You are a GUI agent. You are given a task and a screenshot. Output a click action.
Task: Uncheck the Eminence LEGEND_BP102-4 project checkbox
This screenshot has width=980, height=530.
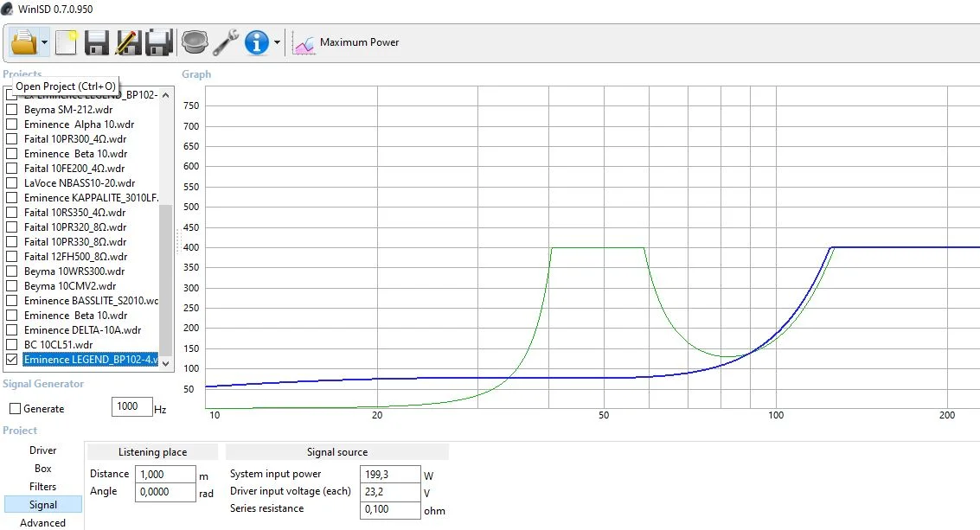(x=12, y=359)
